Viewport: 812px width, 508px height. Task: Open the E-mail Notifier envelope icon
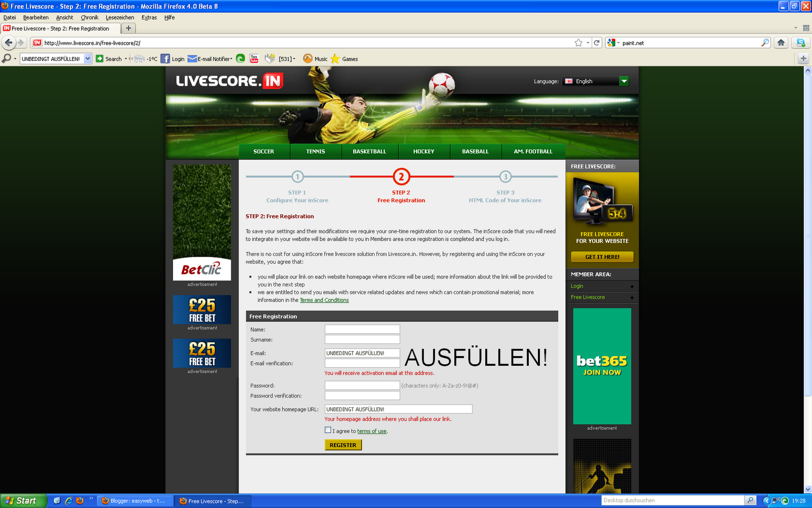click(x=192, y=59)
